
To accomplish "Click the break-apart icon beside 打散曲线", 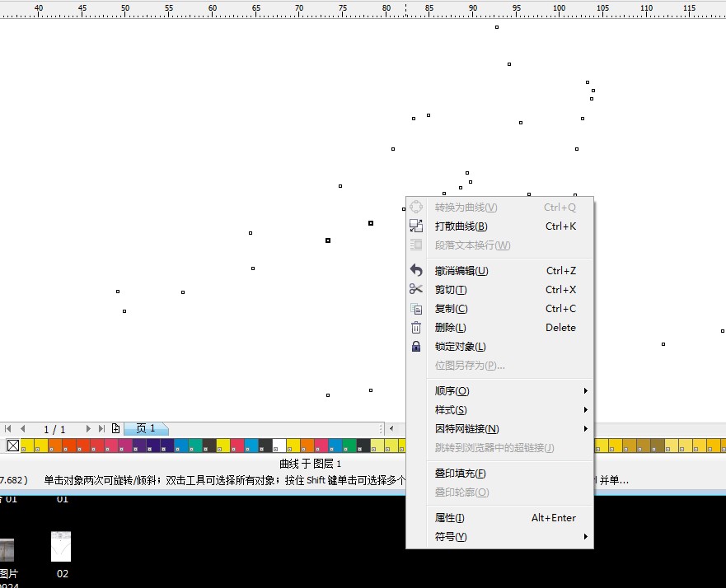I will pos(416,226).
